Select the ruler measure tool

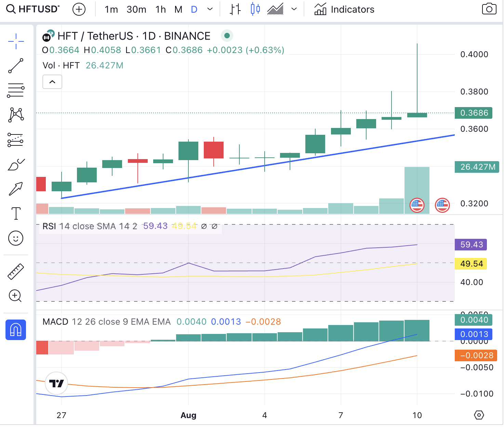(16, 272)
